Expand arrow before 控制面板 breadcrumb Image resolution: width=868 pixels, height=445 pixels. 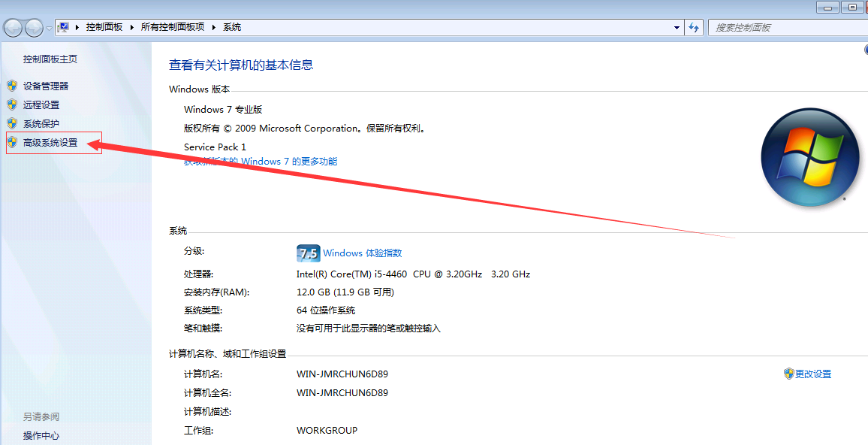point(77,27)
